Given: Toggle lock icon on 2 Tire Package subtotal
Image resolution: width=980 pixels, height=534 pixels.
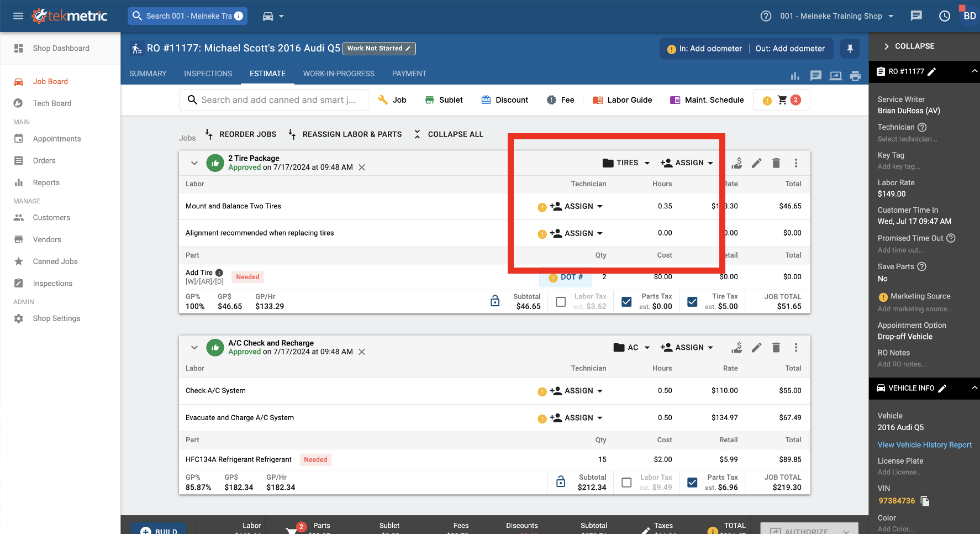Looking at the screenshot, I should 495,301.
